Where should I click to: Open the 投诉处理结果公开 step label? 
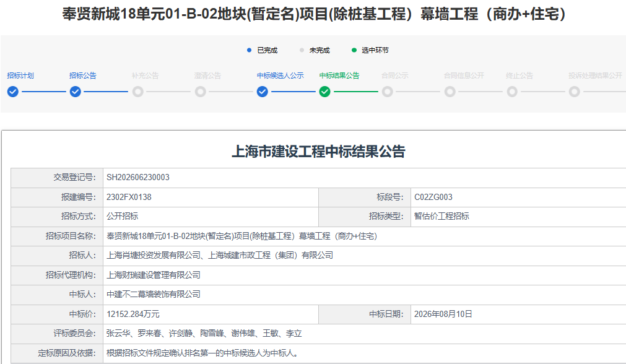595,76
